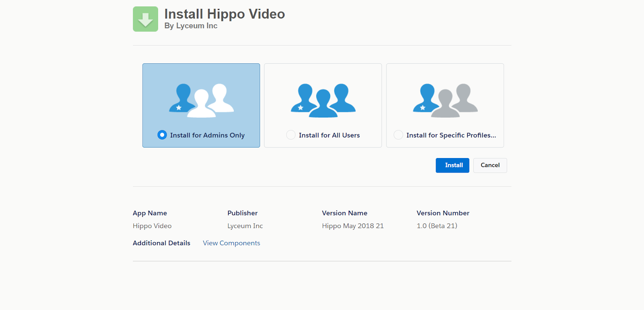Click the green download arrow icon
Screen dimensions: 644x310
(x=145, y=19)
